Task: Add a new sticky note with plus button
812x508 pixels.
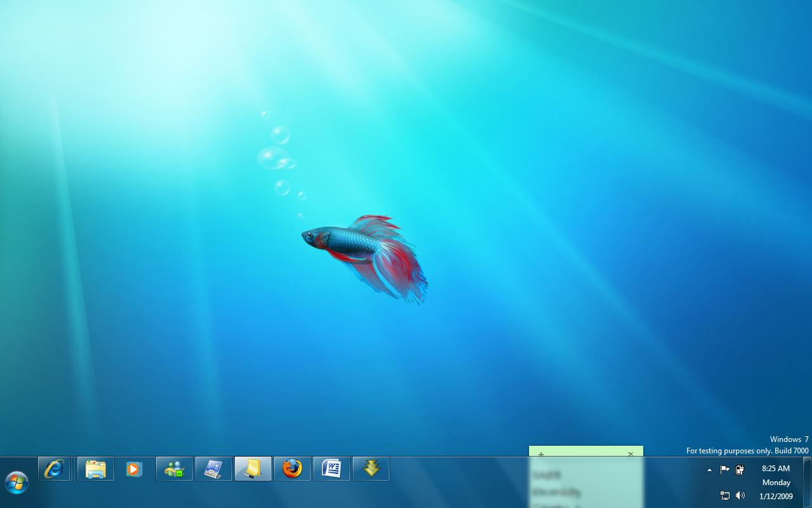Action: (541, 454)
